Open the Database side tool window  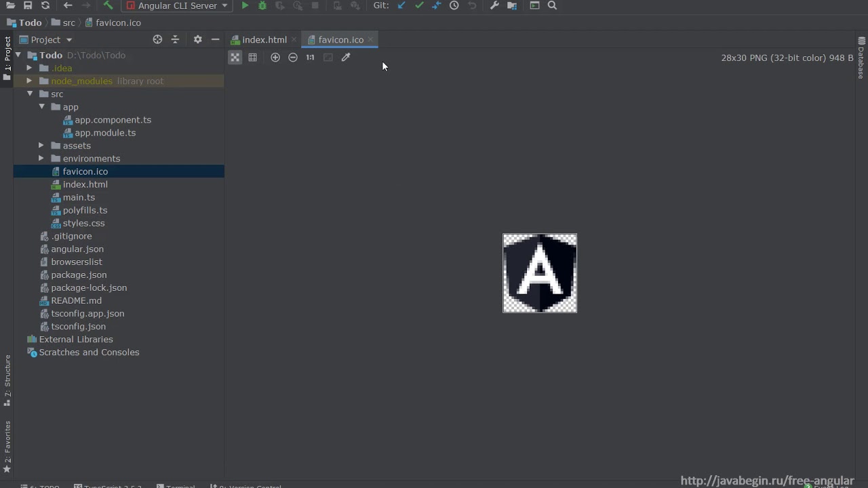(861, 58)
